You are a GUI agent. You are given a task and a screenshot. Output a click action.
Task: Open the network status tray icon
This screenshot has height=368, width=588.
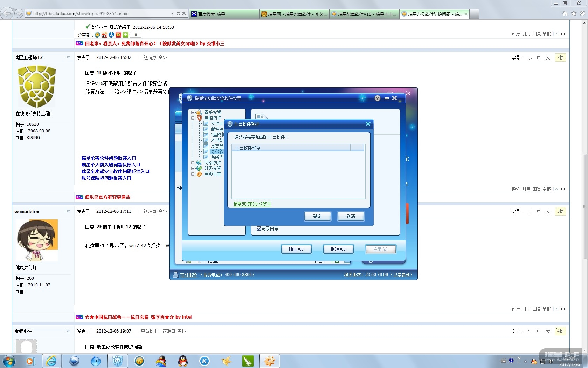[x=542, y=361]
